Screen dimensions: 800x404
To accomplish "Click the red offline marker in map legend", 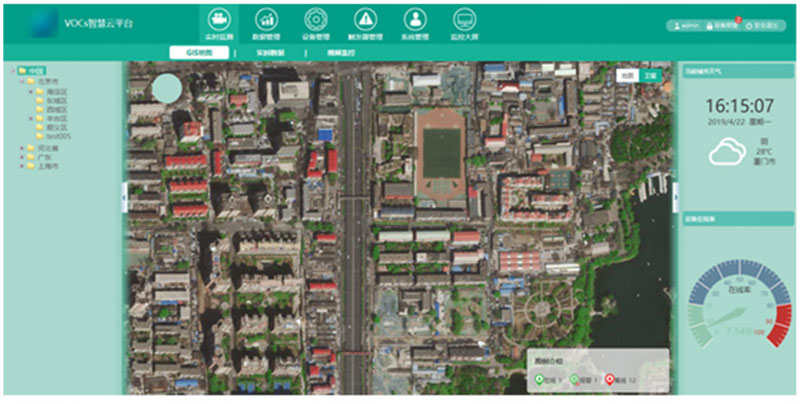I will [x=611, y=380].
